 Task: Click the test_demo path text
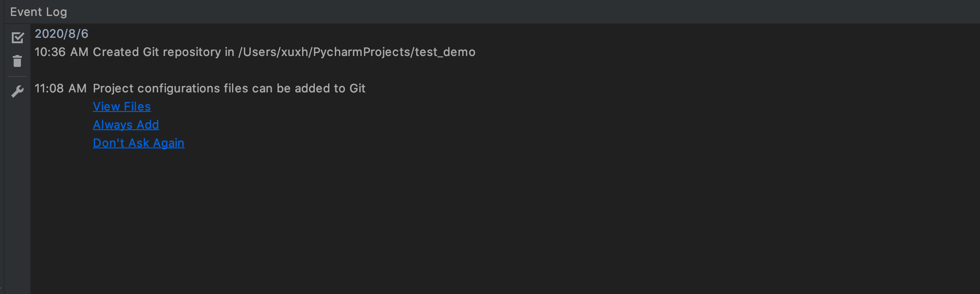click(445, 52)
